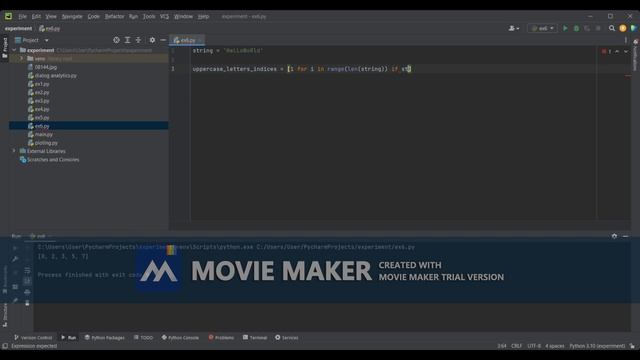Select the ex6.py editor tab
The image size is (640, 360).
[x=187, y=40]
